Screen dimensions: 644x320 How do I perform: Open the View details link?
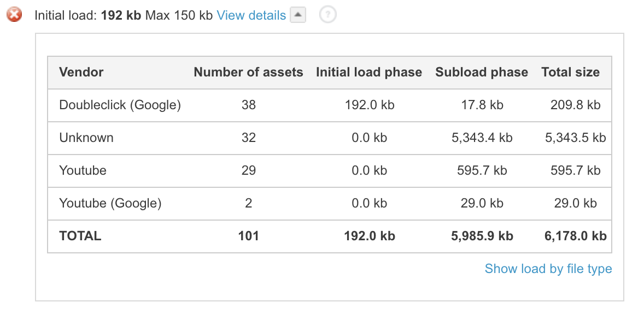click(x=251, y=15)
